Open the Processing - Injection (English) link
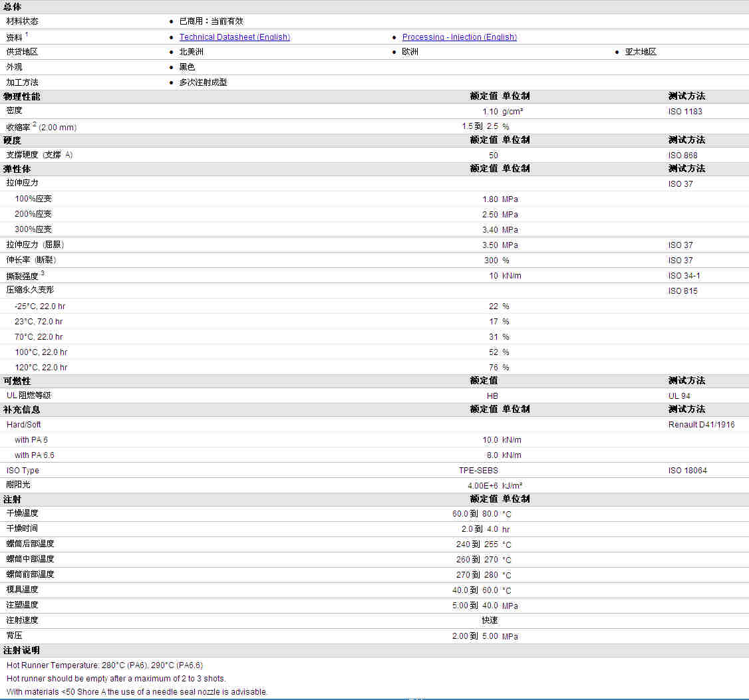This screenshot has height=700, width=749. tap(459, 37)
